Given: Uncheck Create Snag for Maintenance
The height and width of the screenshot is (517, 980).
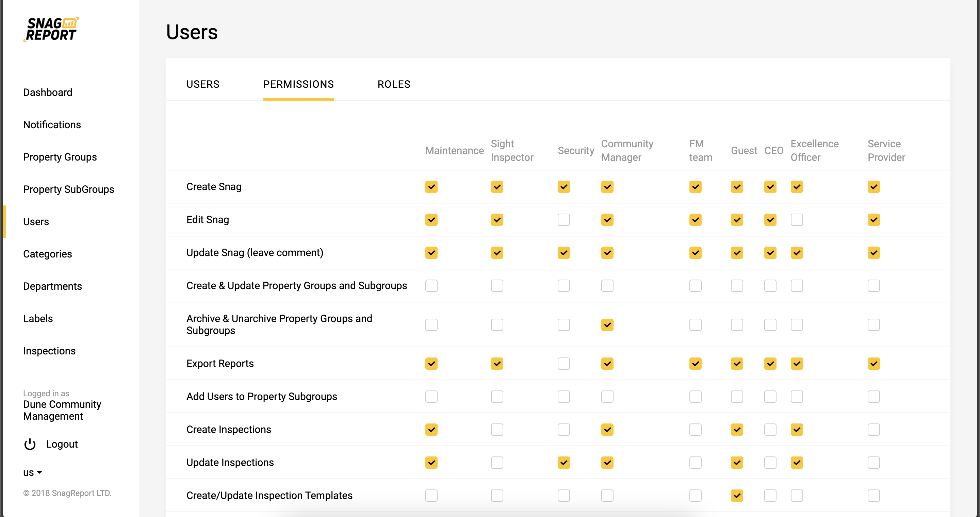Looking at the screenshot, I should [x=431, y=187].
